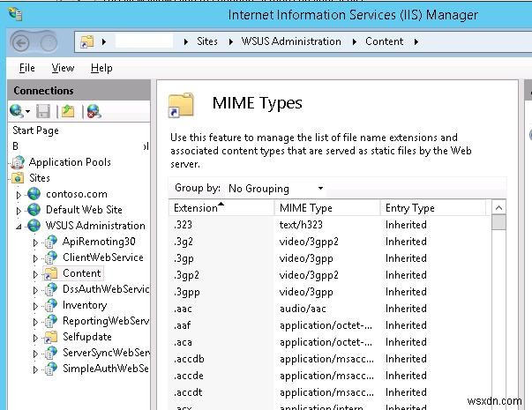This screenshot has height=410, width=532.
Task: Click the Delete Connection toolbar icon
Action: [x=94, y=111]
